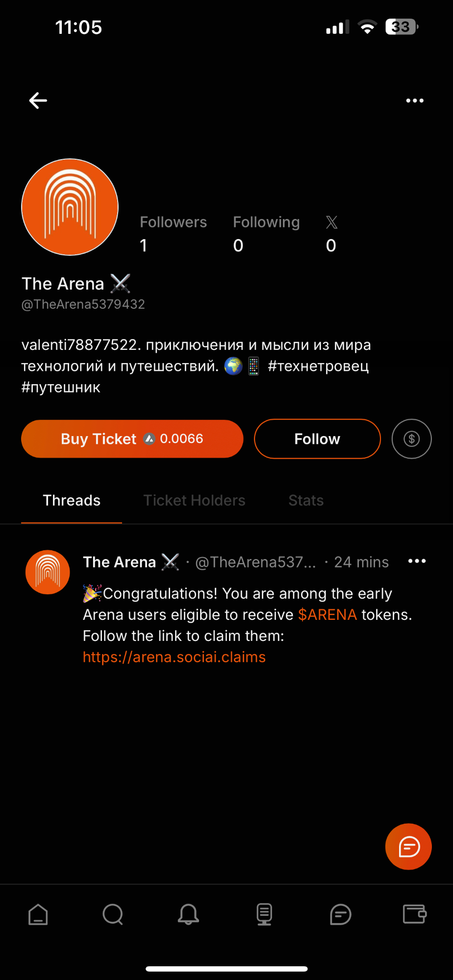
Task: Select the Threads tab
Action: click(72, 500)
